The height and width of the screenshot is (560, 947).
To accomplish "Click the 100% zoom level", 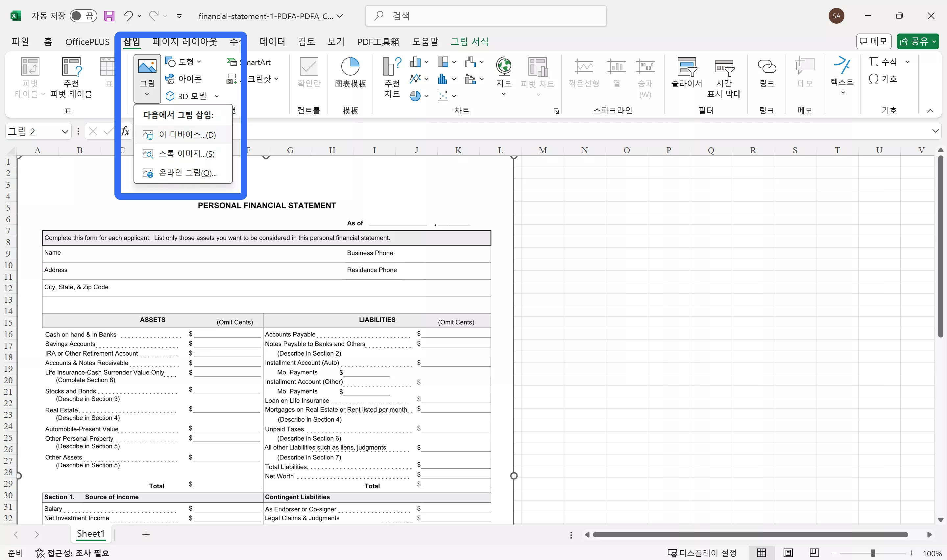I will tap(932, 553).
